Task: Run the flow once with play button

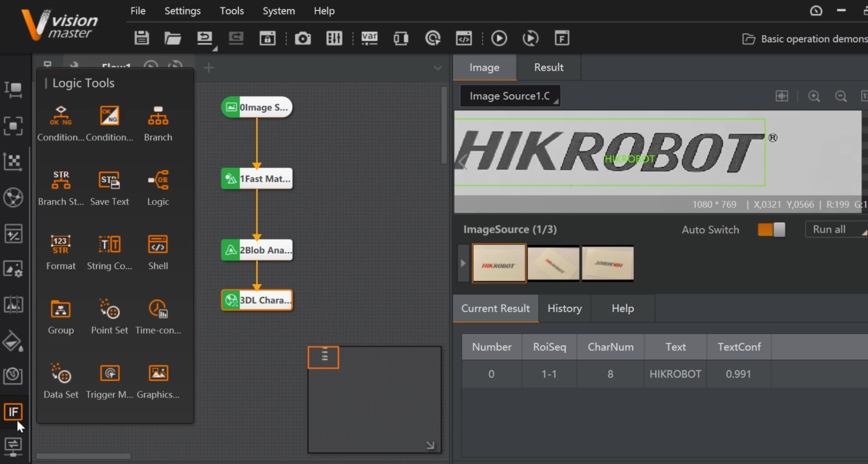Action: pyautogui.click(x=499, y=39)
